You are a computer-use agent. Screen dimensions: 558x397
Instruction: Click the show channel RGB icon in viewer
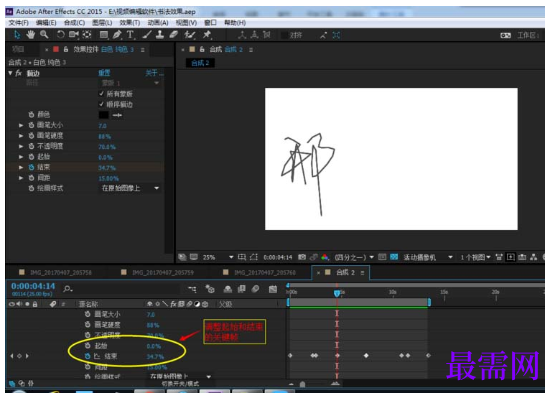tap(325, 257)
